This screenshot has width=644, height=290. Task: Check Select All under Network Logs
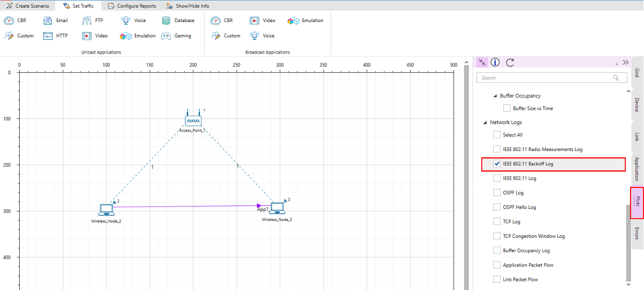(x=497, y=135)
